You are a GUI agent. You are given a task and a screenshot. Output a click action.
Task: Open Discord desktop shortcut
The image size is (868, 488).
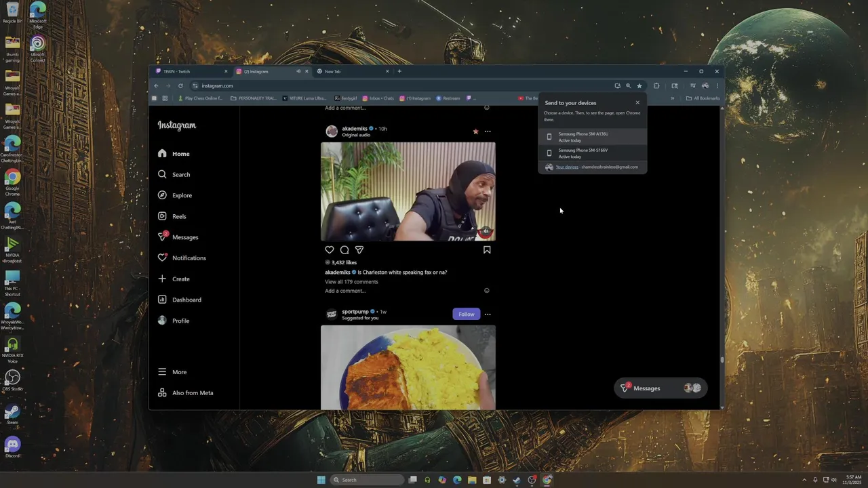pyautogui.click(x=12, y=447)
